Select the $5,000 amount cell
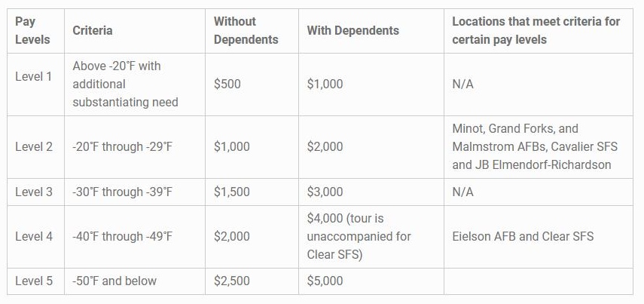 pos(325,281)
